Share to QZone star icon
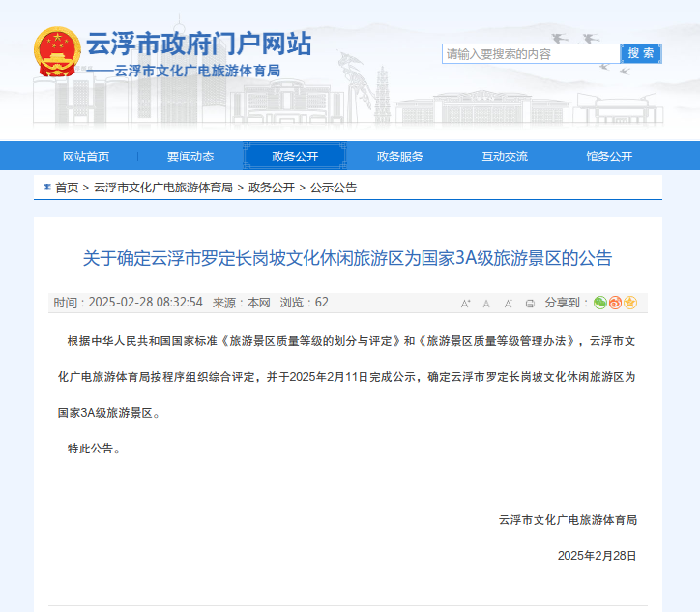 pyautogui.click(x=630, y=303)
